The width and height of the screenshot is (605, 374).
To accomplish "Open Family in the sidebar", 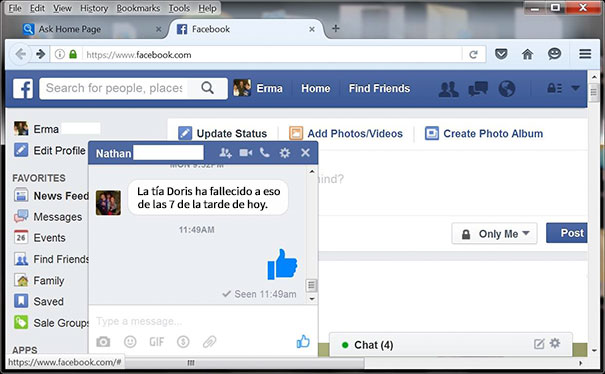I will pos(39,280).
